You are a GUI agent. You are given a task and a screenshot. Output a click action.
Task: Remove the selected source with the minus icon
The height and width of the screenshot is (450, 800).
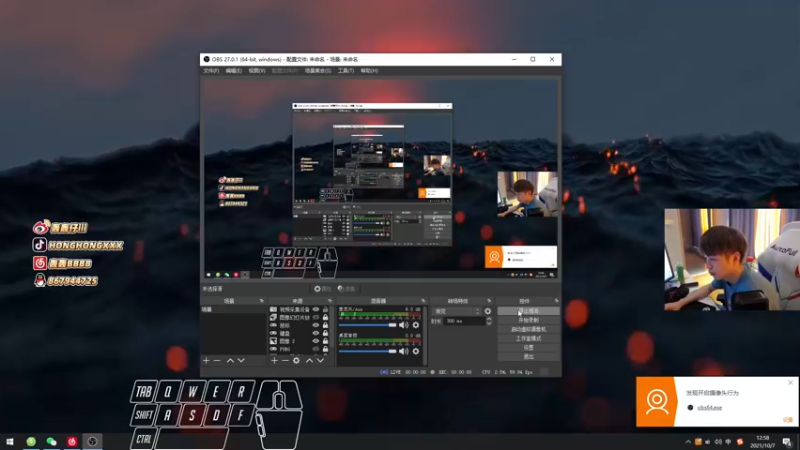click(x=285, y=361)
